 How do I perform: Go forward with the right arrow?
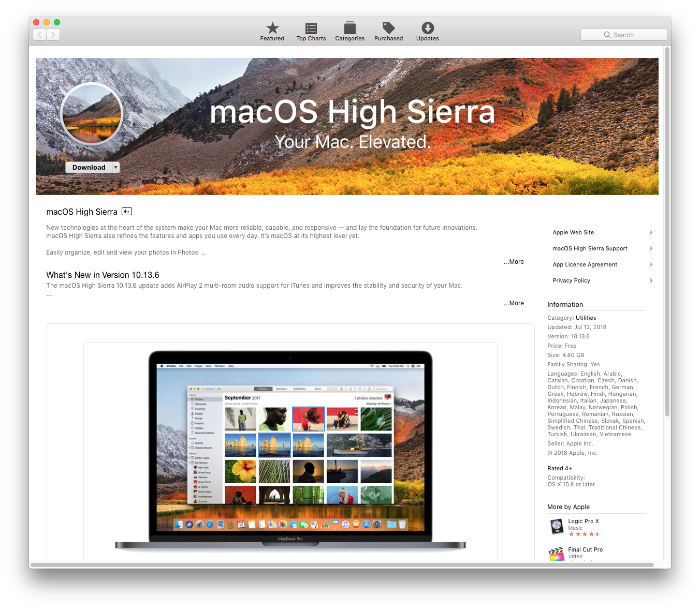click(53, 35)
